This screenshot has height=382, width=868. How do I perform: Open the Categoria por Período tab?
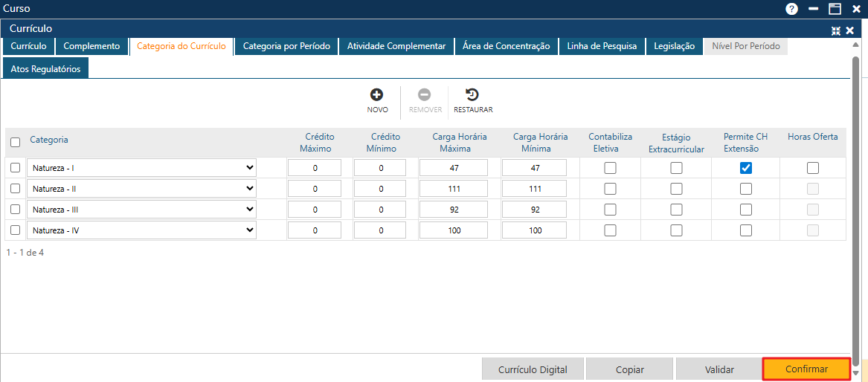coord(287,46)
